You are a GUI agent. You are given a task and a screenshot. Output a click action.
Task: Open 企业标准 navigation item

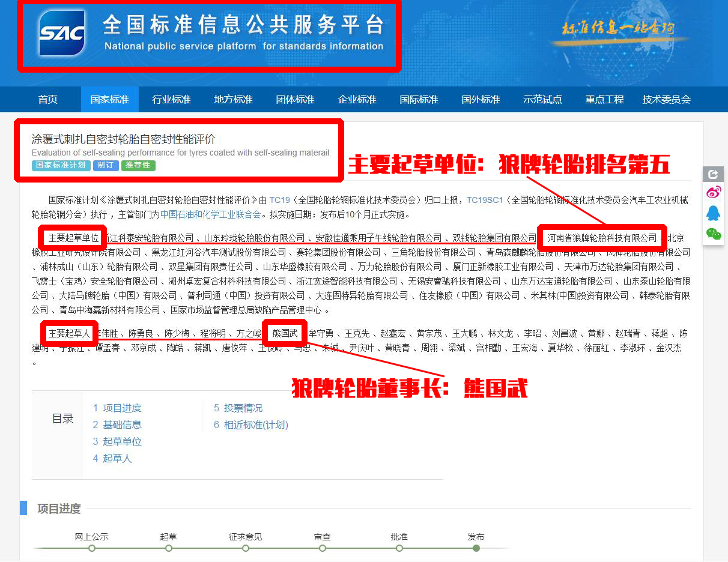point(357,100)
